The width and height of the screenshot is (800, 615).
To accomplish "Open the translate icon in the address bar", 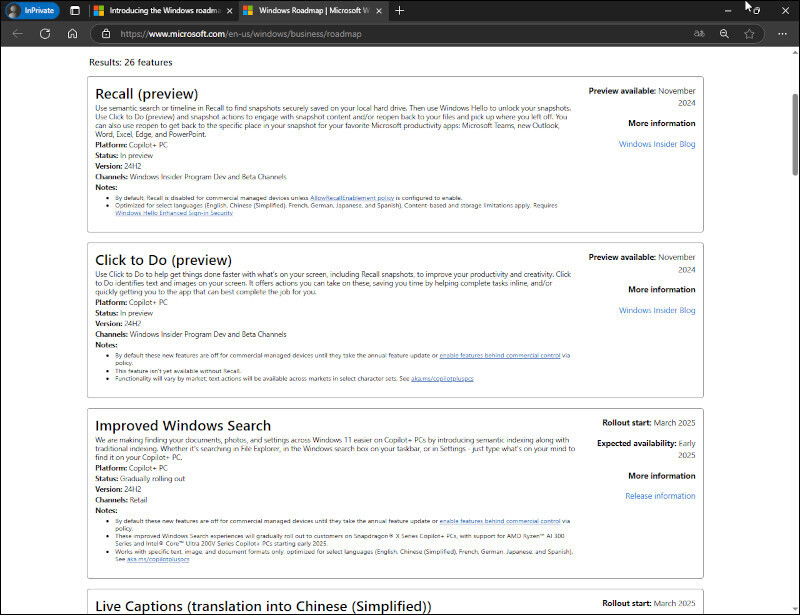I will click(699, 34).
